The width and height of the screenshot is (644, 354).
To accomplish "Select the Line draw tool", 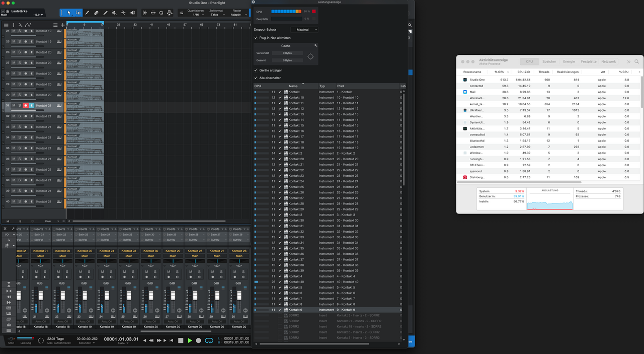I will point(105,13).
